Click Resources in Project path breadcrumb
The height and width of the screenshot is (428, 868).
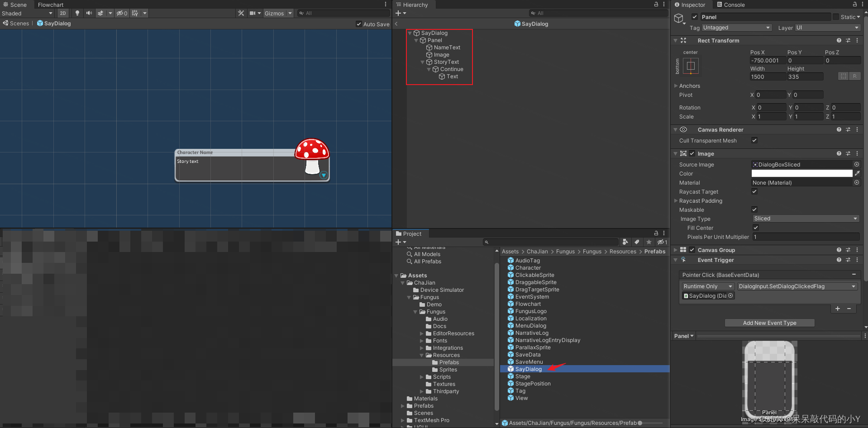click(623, 252)
